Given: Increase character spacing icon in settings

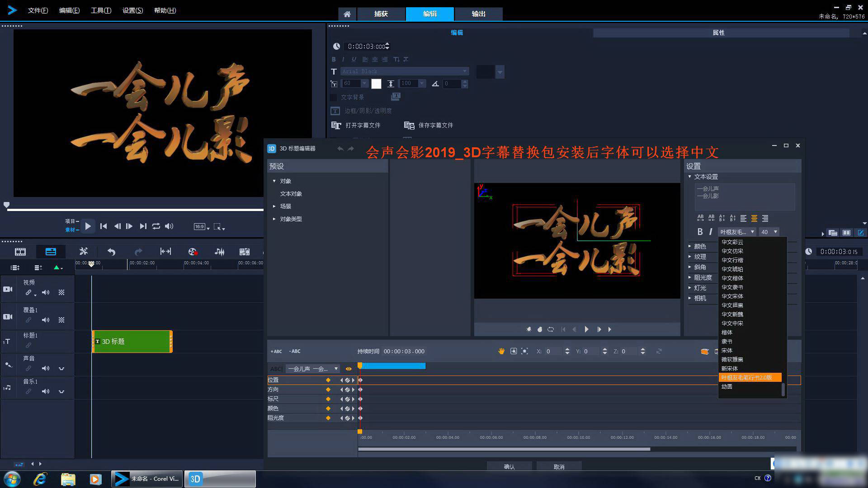Looking at the screenshot, I should (x=700, y=218).
